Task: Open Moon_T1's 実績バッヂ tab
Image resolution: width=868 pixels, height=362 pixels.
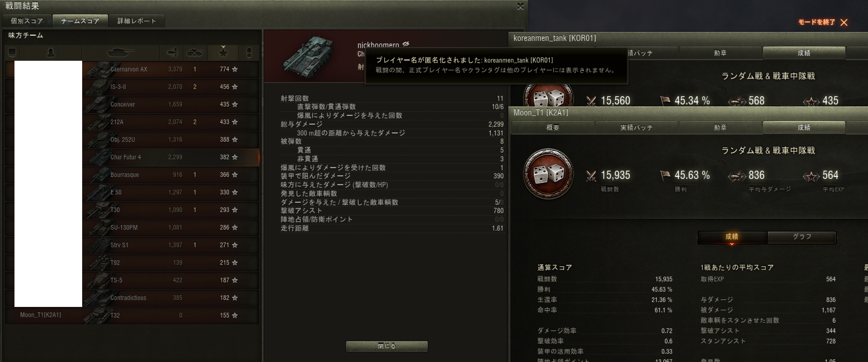Action: (x=637, y=127)
